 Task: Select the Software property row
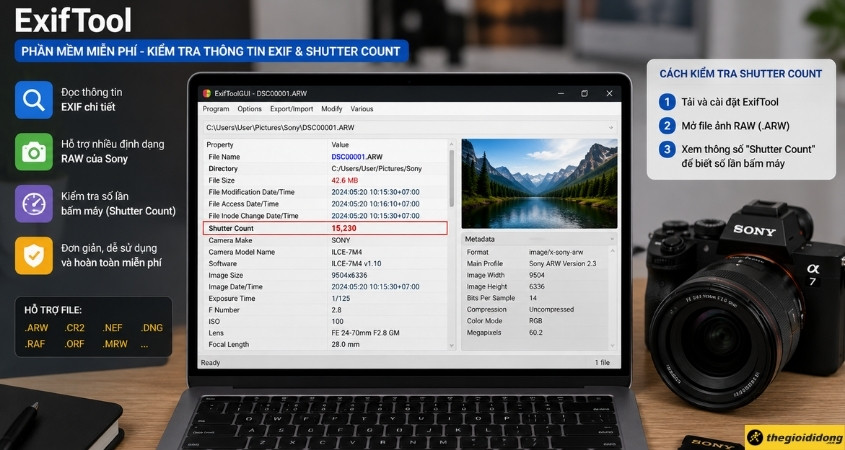point(325,264)
